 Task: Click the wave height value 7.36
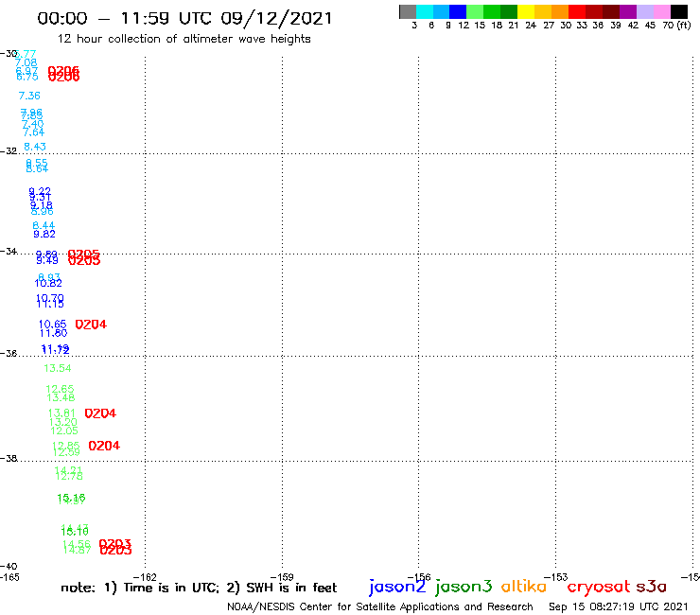(x=29, y=96)
